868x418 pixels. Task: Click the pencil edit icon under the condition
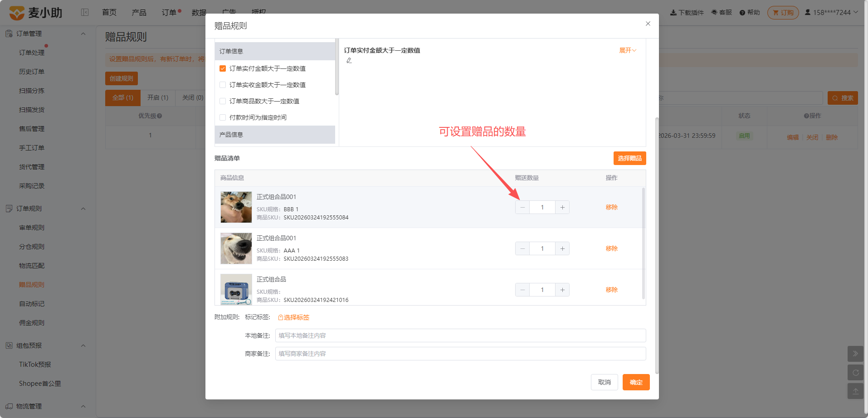pos(349,60)
